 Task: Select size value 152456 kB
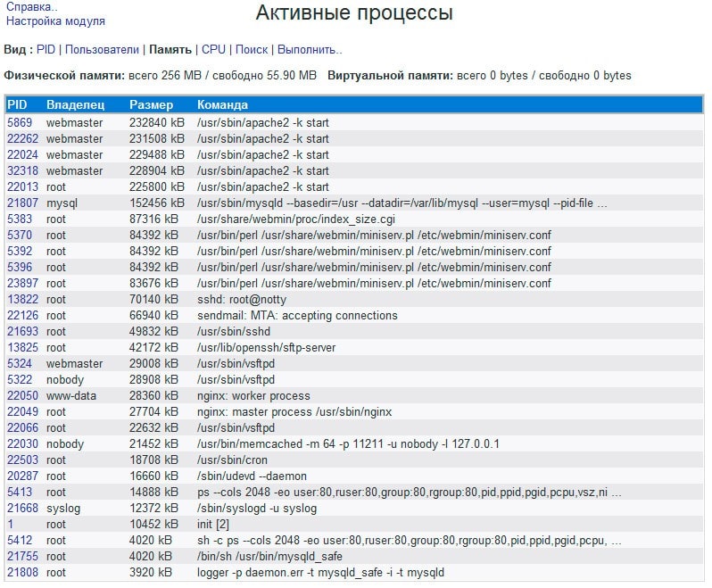[x=157, y=203]
